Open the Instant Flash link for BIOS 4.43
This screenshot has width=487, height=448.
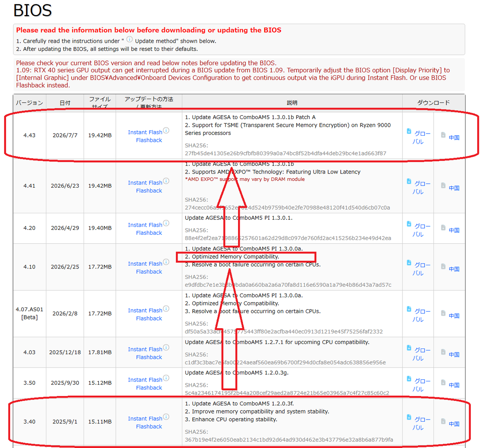tap(145, 132)
